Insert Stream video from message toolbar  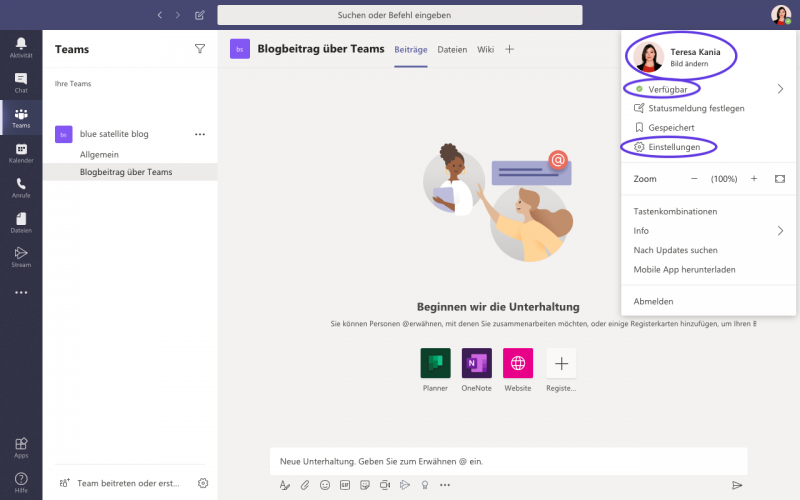[405, 485]
